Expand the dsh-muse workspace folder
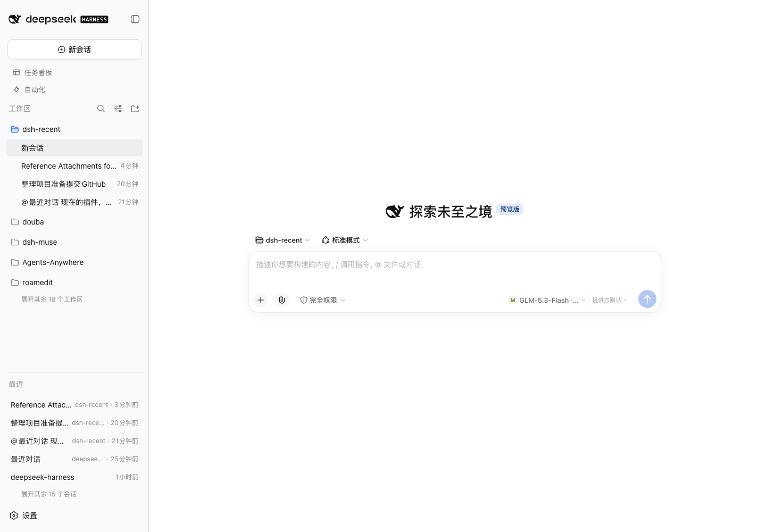This screenshot has width=766, height=532. point(74,242)
